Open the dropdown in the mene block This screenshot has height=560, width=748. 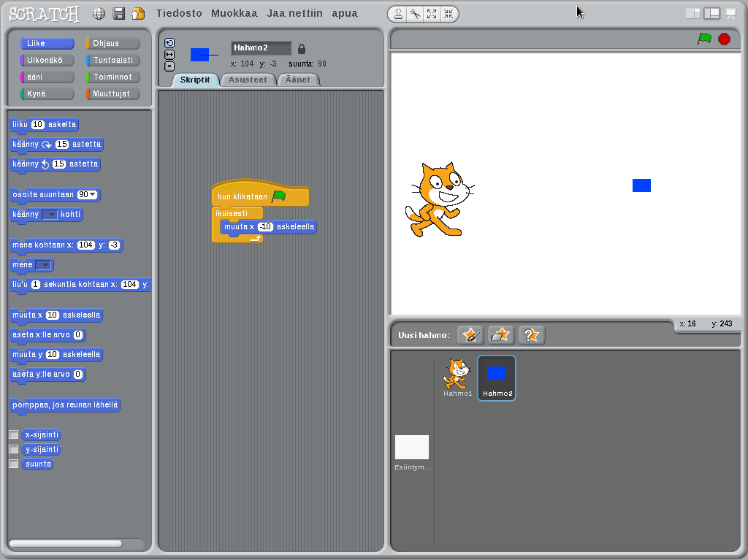(43, 265)
